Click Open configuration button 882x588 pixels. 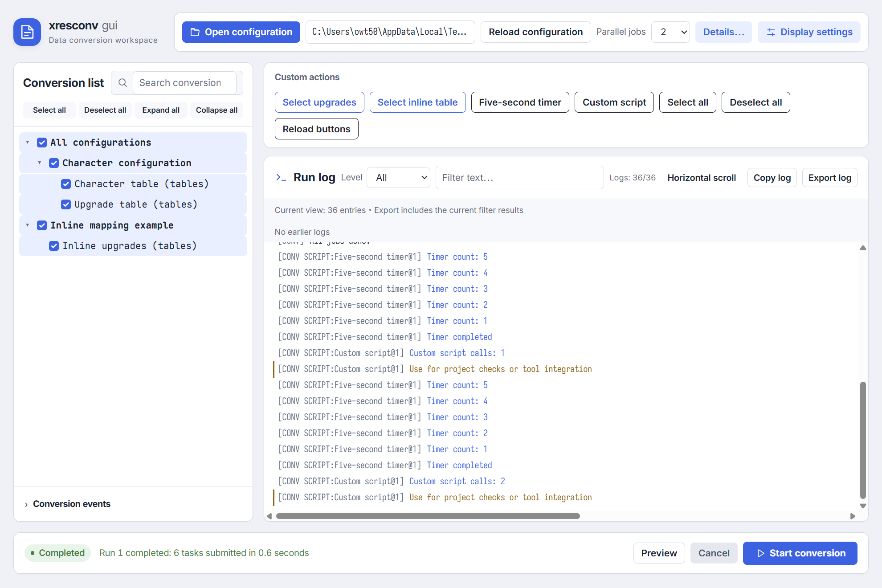pos(241,32)
